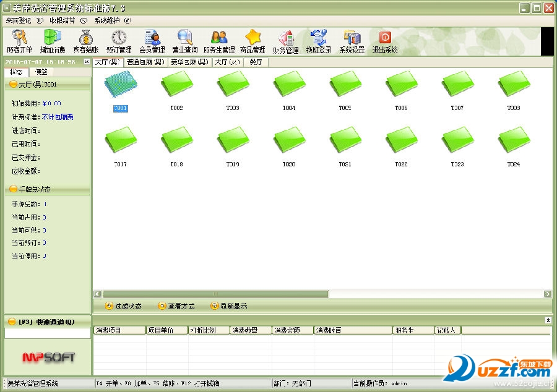Viewport: 557px width, 392px height.
Task: Open the 预订管理 reservation manager
Action: (118, 41)
